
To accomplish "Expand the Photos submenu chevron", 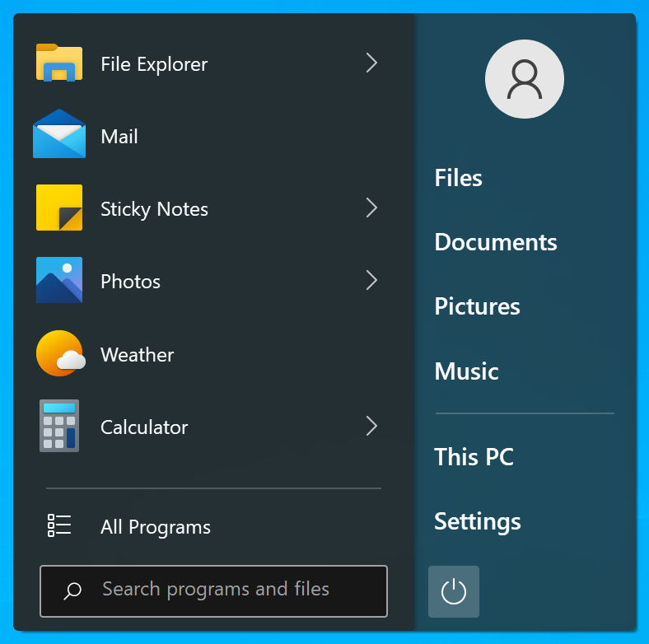I will coord(371,281).
